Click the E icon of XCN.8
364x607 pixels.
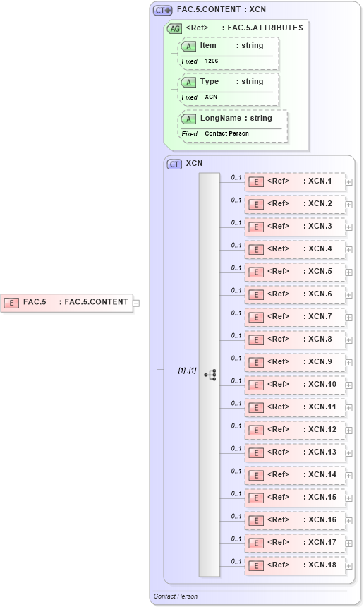(256, 340)
